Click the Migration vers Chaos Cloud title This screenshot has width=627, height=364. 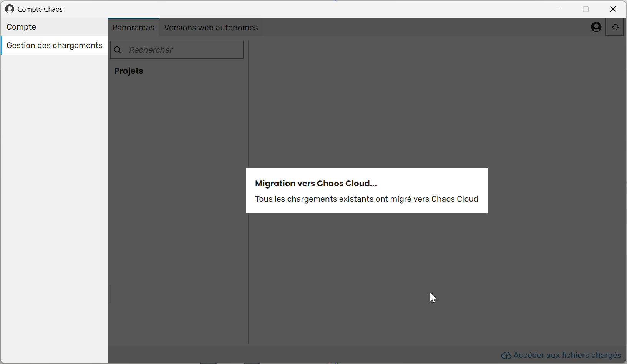coord(316,184)
